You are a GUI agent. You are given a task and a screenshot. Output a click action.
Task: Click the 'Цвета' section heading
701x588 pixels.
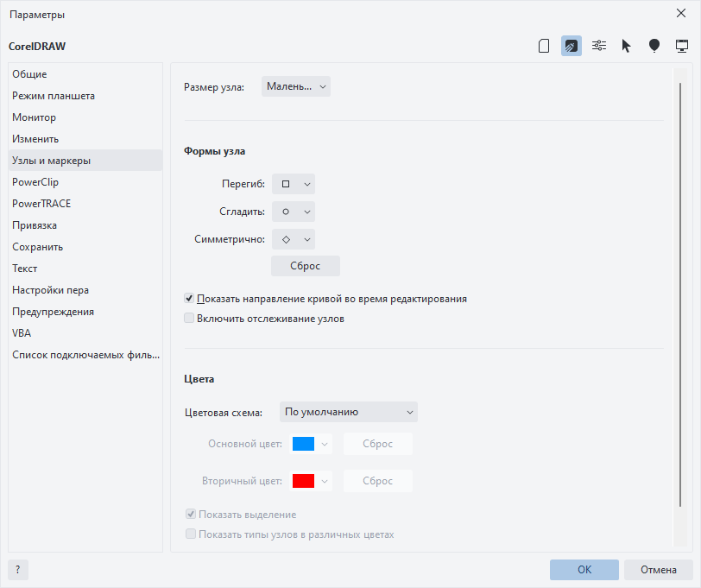[199, 379]
